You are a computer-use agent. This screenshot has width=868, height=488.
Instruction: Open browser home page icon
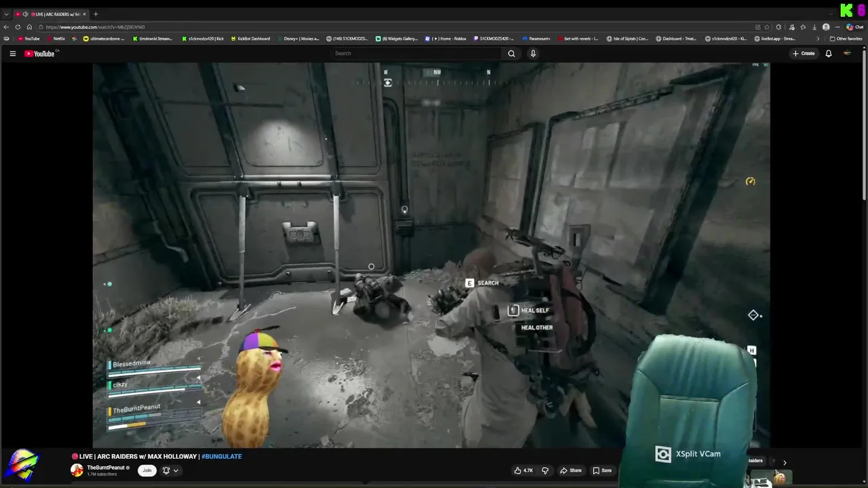click(x=29, y=27)
